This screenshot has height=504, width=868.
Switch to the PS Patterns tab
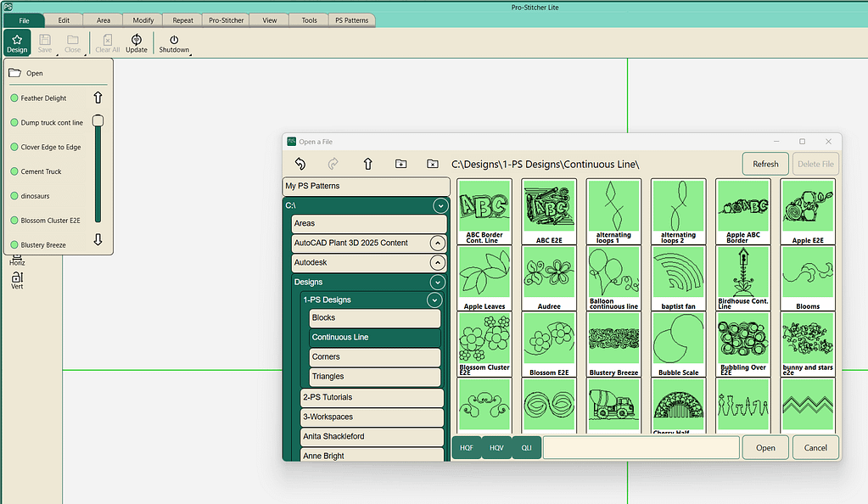click(x=351, y=20)
